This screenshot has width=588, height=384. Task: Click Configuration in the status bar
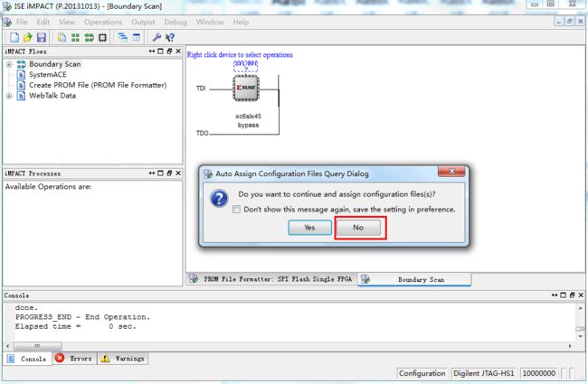coord(422,373)
